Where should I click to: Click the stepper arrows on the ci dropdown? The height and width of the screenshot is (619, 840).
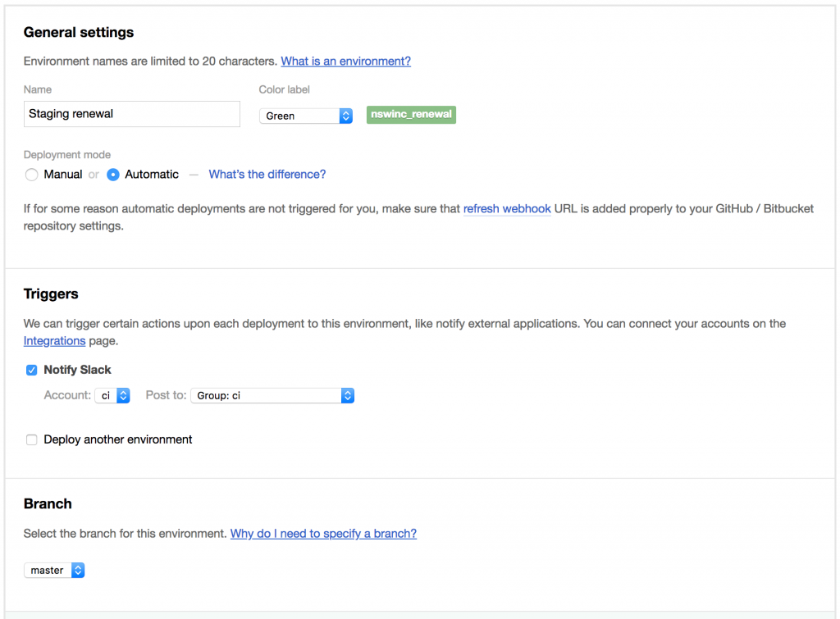coord(125,394)
